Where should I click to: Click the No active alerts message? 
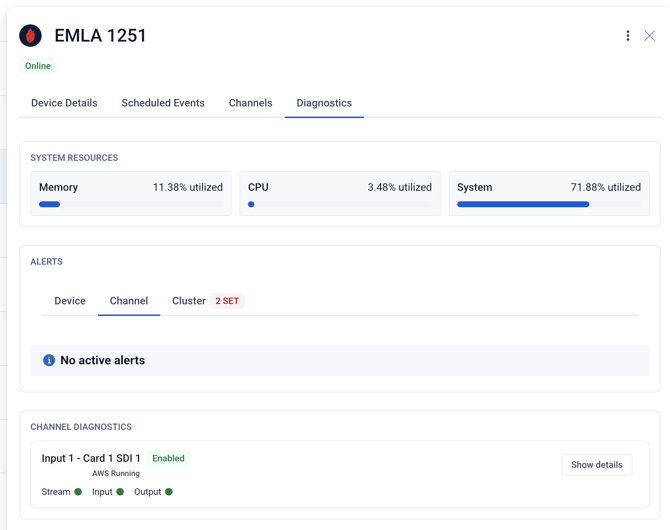point(103,360)
